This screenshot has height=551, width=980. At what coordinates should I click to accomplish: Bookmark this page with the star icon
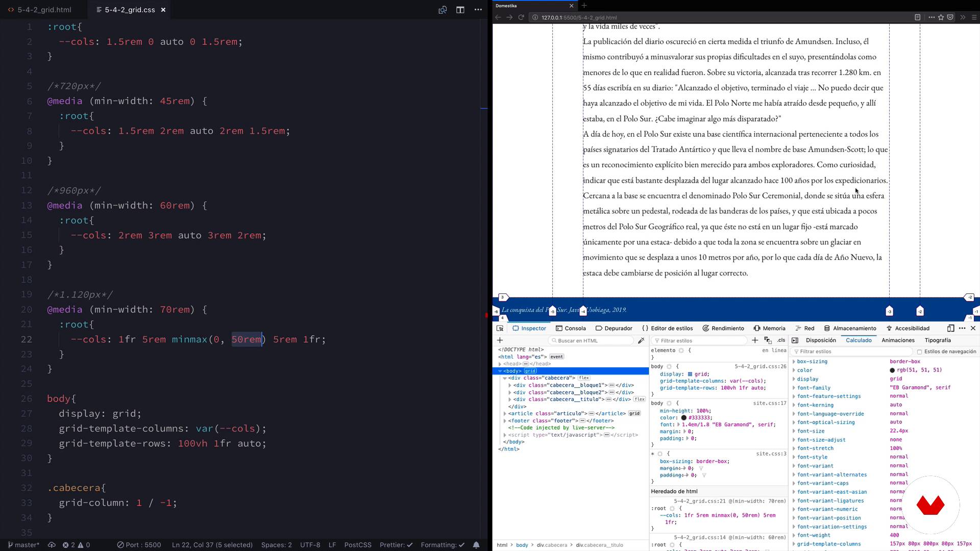click(941, 17)
